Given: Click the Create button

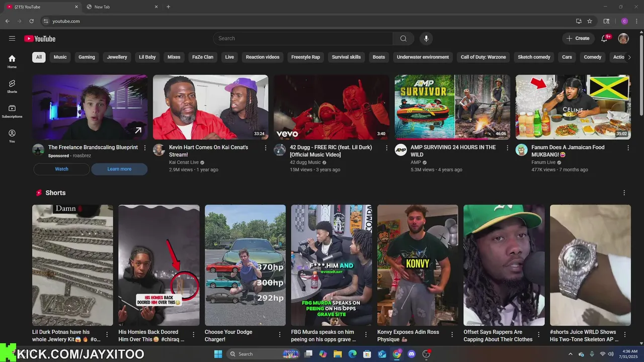Looking at the screenshot, I should (x=578, y=38).
